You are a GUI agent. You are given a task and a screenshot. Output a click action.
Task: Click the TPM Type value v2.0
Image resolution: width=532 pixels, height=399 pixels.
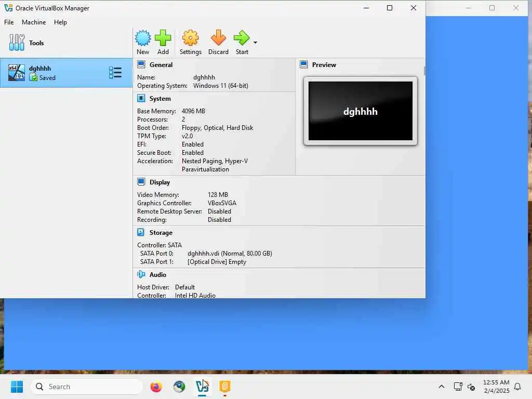187,136
